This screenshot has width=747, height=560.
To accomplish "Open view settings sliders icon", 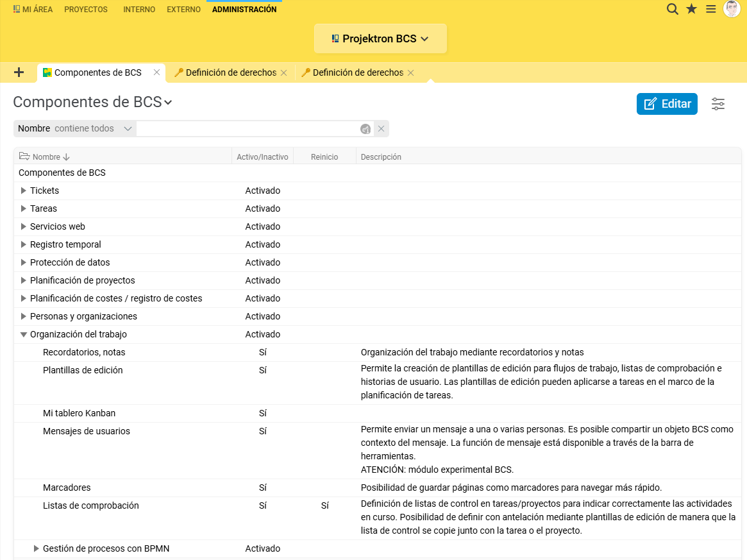I will coord(718,104).
